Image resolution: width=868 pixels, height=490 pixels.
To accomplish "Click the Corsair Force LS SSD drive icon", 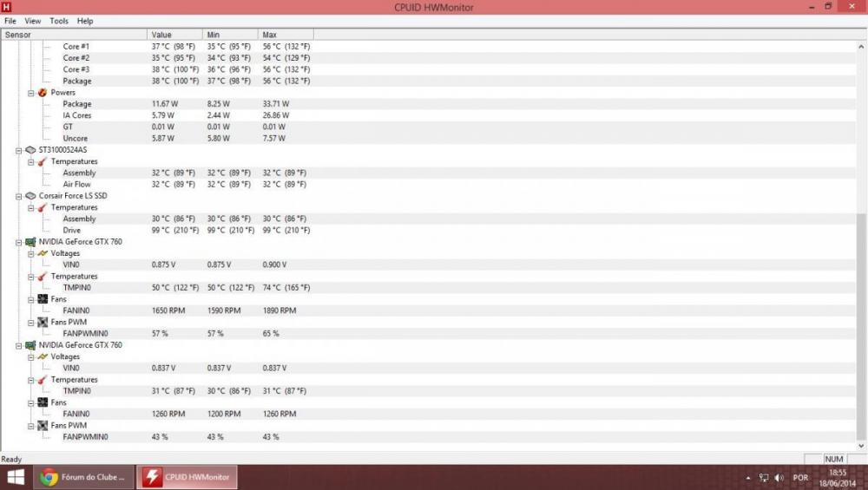I will [30, 196].
